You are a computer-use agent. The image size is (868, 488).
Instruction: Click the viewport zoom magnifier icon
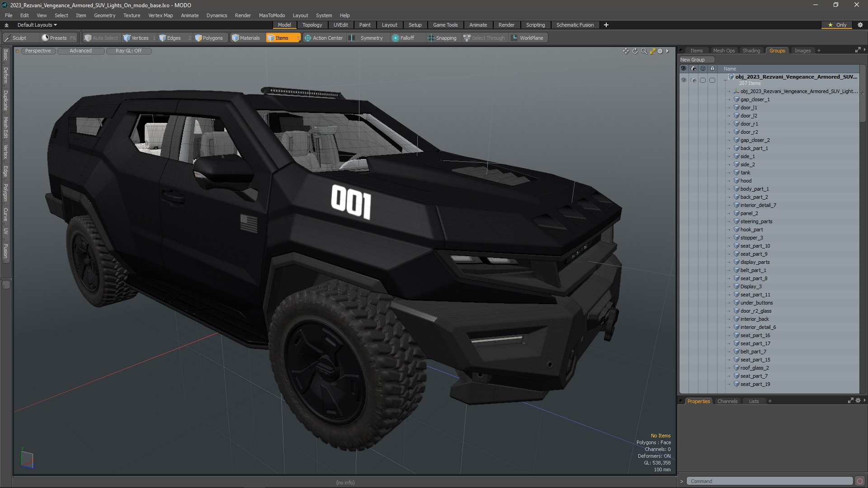(x=644, y=51)
